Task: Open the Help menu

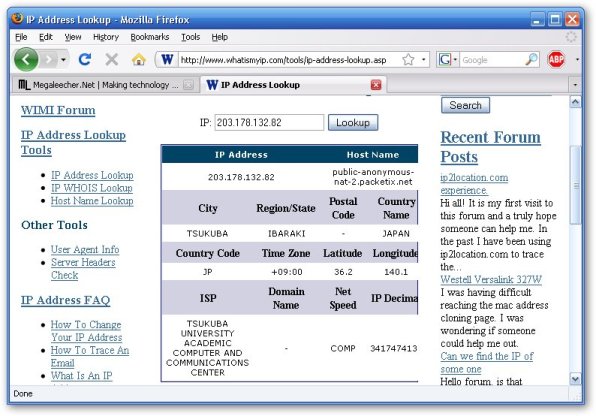Action: (x=220, y=37)
